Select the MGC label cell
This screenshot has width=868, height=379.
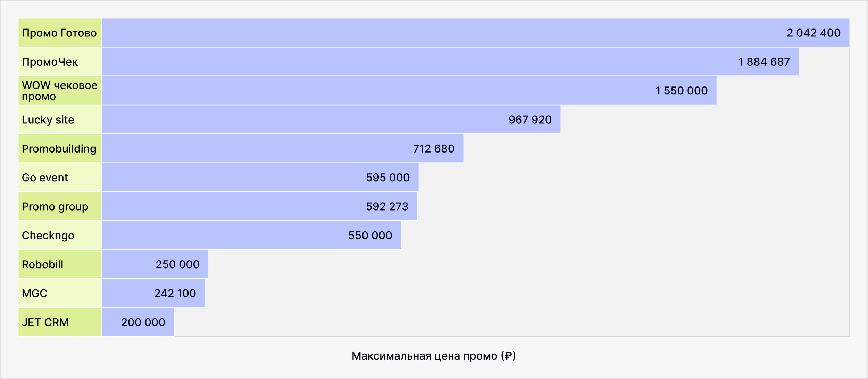point(59,294)
